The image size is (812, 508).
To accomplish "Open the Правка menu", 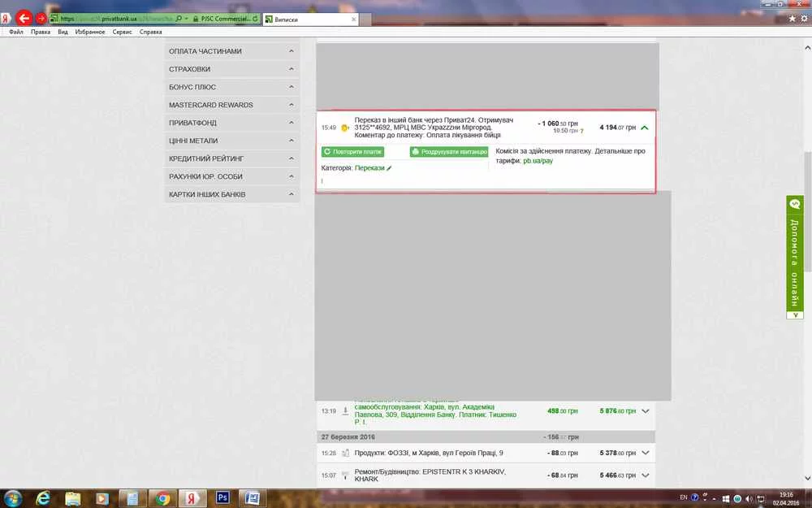I will 41,33.
